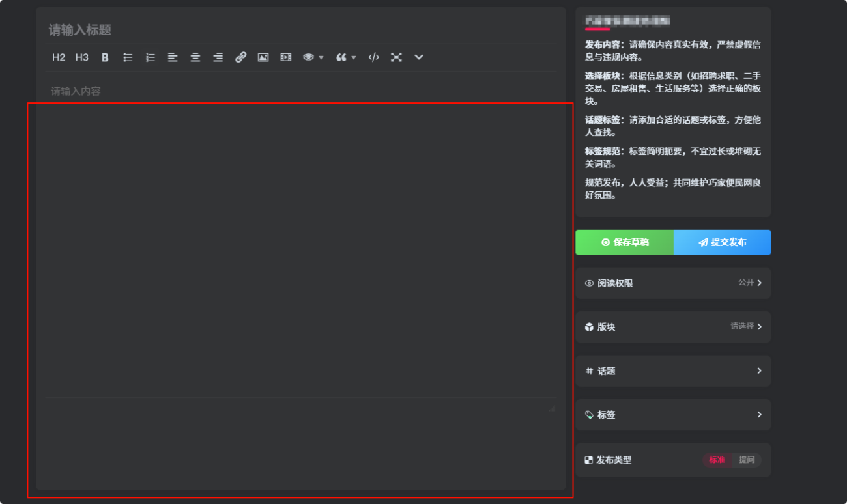
Task: Select the 标准 publish type
Action: tap(717, 460)
